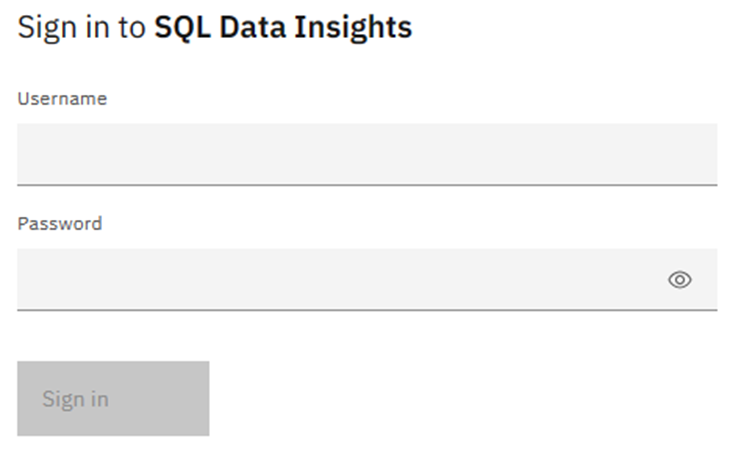Click the Password label text
The width and height of the screenshot is (730, 458).
59,224
